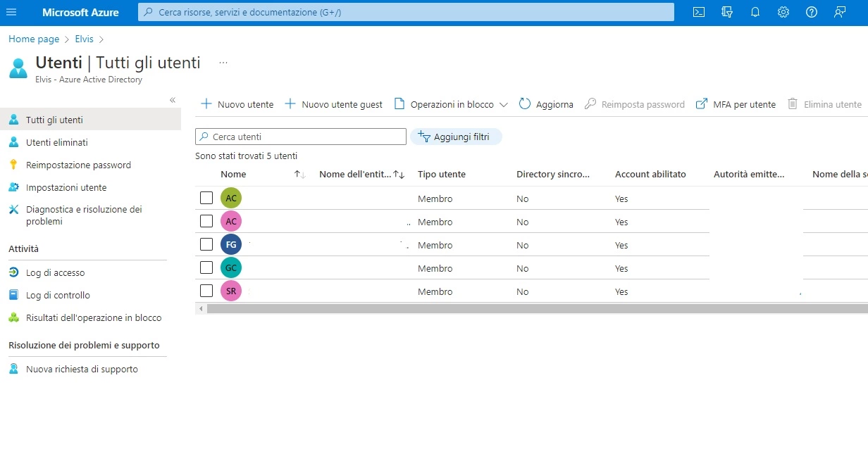Screen dimensions: 868x454
Task: Click the help question mark icon
Action: click(811, 12)
